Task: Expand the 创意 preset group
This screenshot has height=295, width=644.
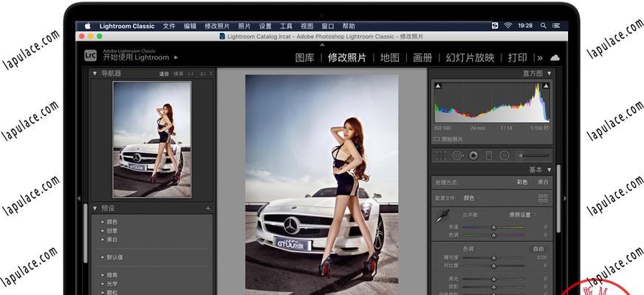Action: [x=103, y=231]
